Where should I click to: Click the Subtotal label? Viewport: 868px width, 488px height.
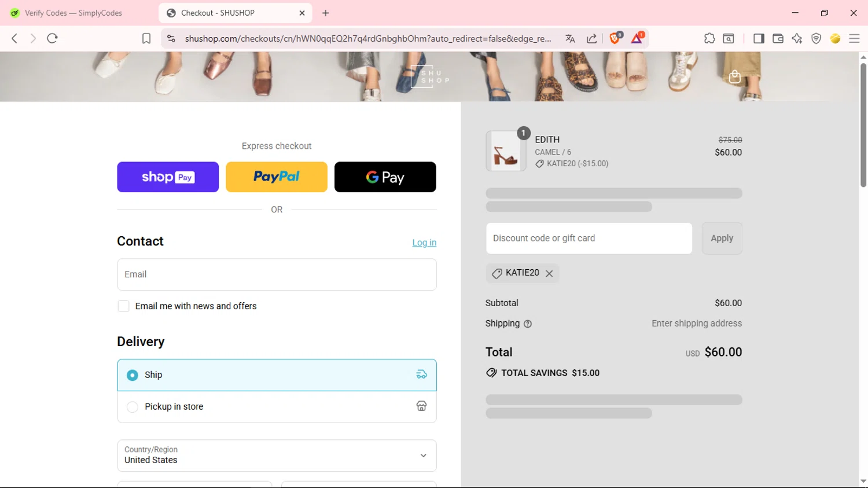tap(502, 303)
